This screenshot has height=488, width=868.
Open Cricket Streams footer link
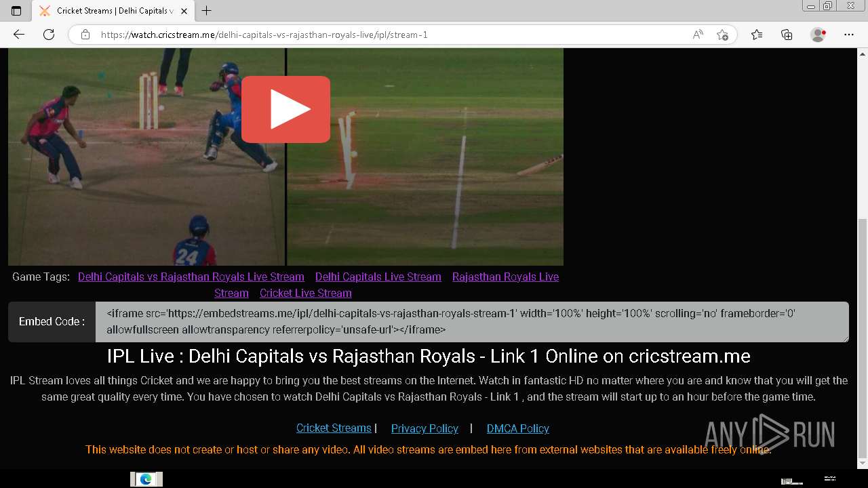(x=334, y=428)
